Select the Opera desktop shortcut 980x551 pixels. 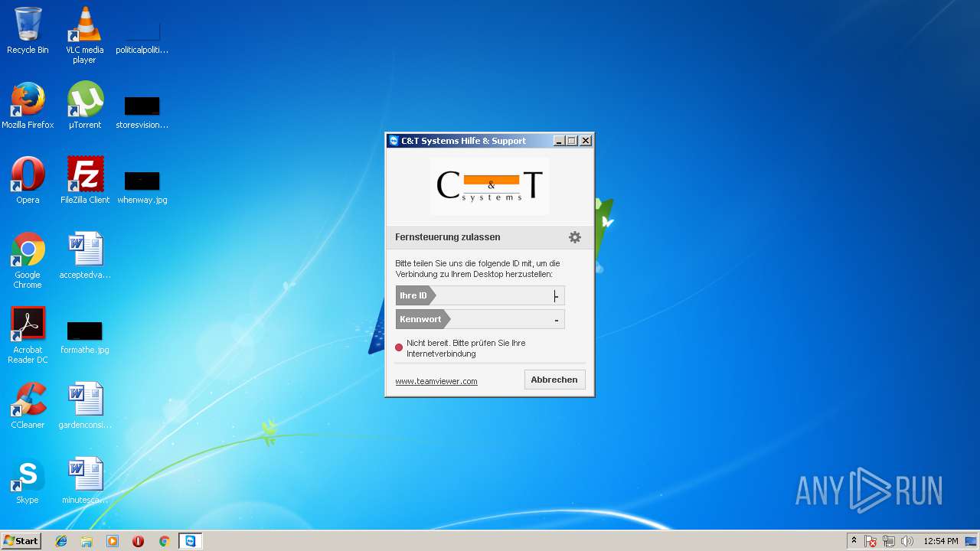tap(28, 181)
